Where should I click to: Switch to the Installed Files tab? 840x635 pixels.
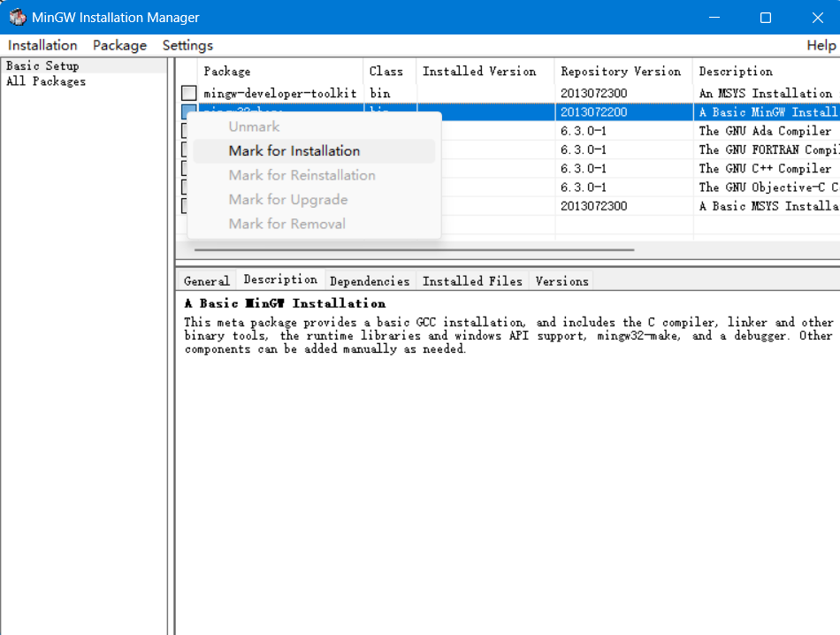point(472,280)
